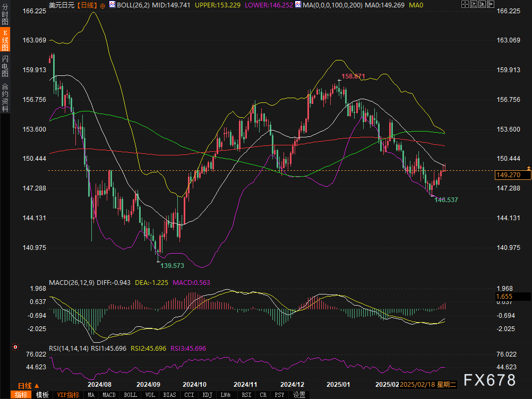Click the orange price marker arrow at 149.270
Viewport: 532px width, 399px height.
pos(528,168)
